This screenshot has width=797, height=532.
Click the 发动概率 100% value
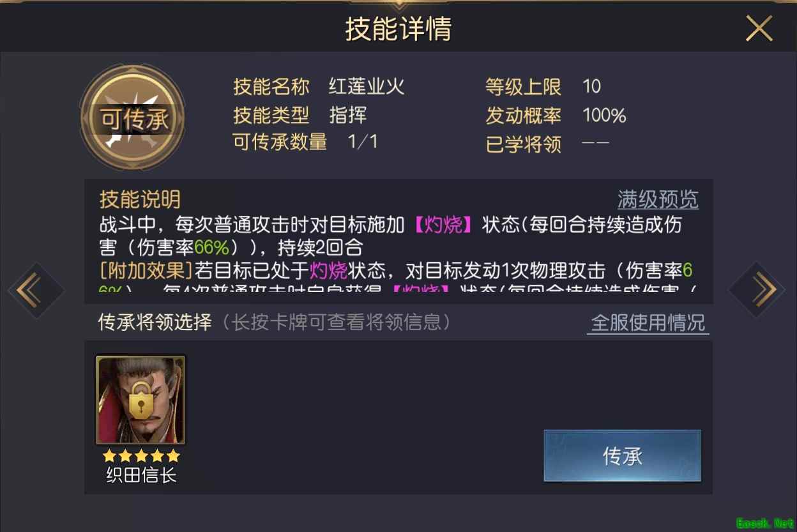point(604,115)
